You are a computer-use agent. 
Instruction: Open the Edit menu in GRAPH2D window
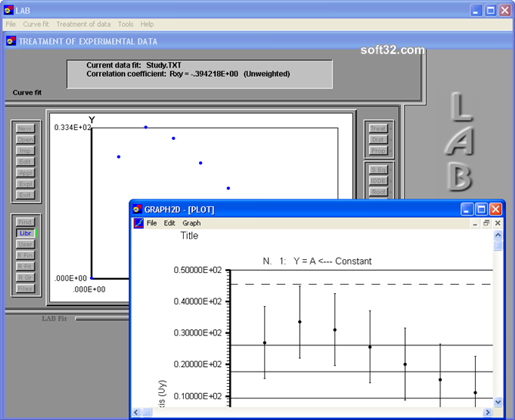(x=169, y=223)
